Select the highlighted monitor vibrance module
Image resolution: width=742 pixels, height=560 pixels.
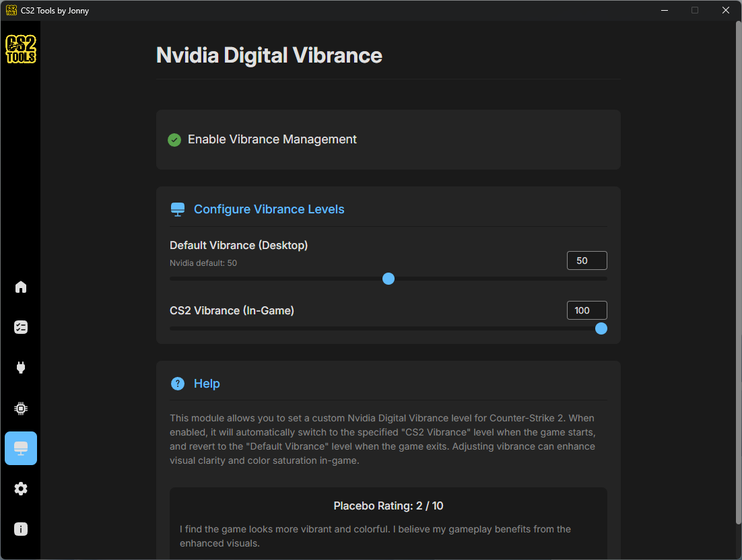tap(20, 448)
